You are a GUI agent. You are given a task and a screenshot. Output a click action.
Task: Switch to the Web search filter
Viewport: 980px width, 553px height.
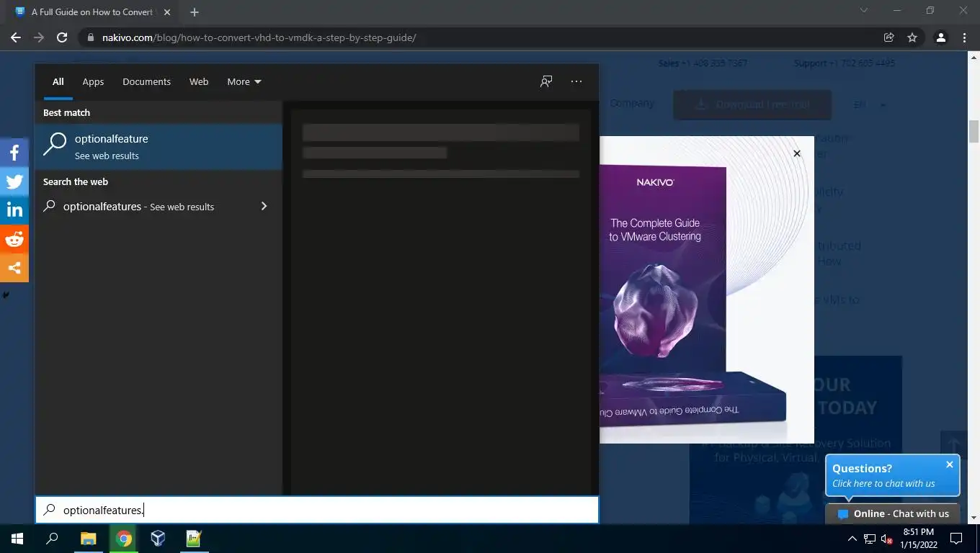tap(199, 81)
